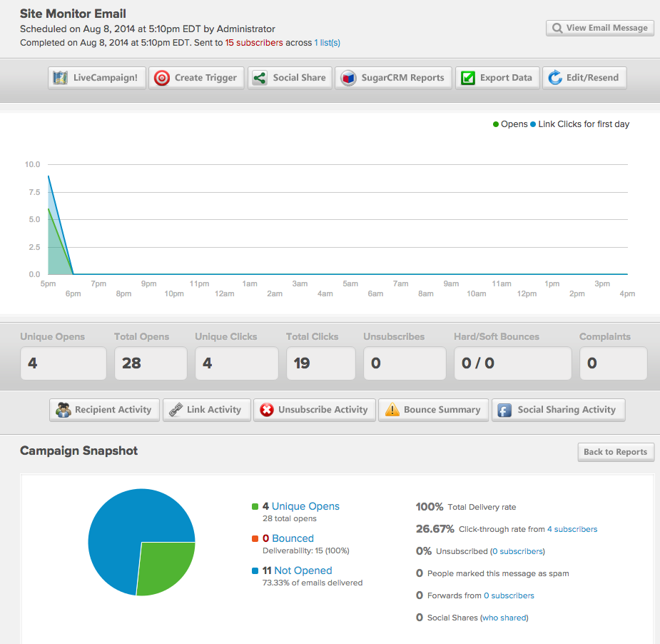Select the Create Trigger button text
Screen dimensions: 660x644
click(205, 78)
